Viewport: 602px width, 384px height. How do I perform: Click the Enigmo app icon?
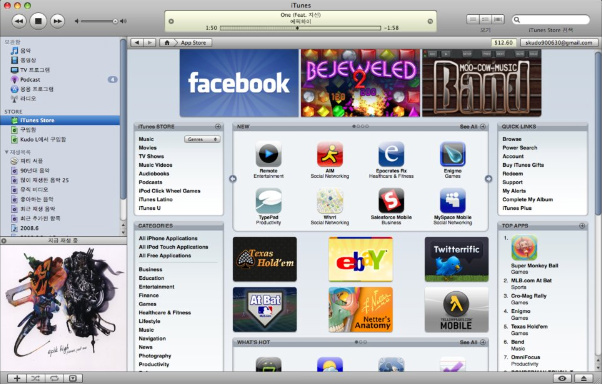[x=453, y=154]
